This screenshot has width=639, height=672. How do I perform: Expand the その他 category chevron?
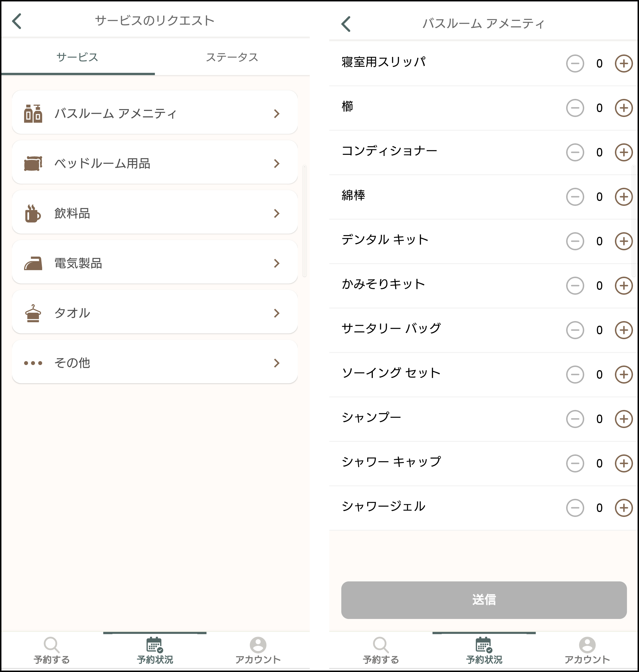pyautogui.click(x=276, y=363)
